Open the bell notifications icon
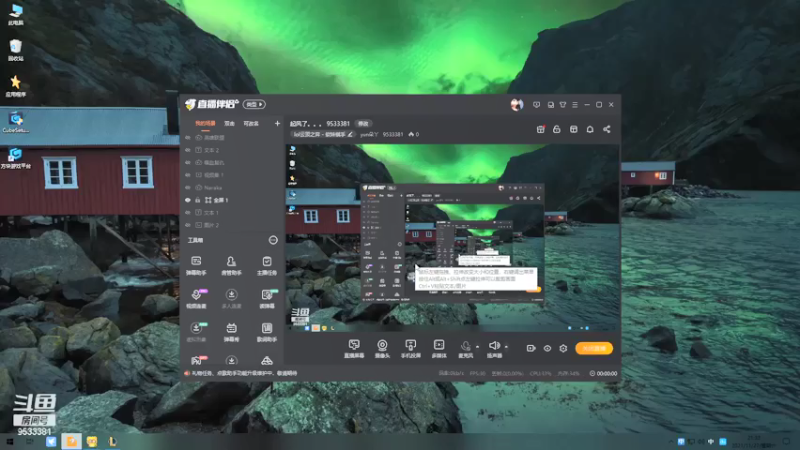This screenshot has height=450, width=800. [590, 129]
